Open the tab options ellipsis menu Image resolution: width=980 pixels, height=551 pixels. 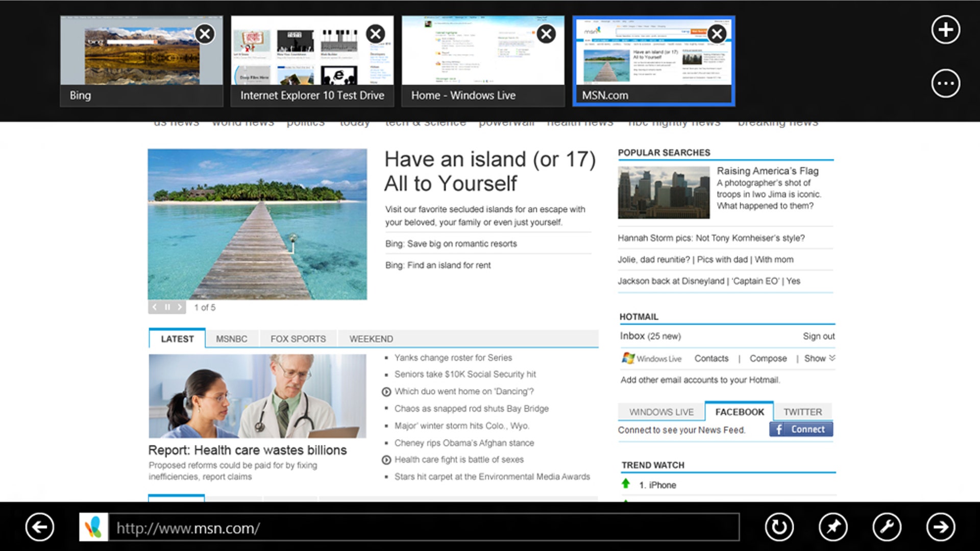946,83
